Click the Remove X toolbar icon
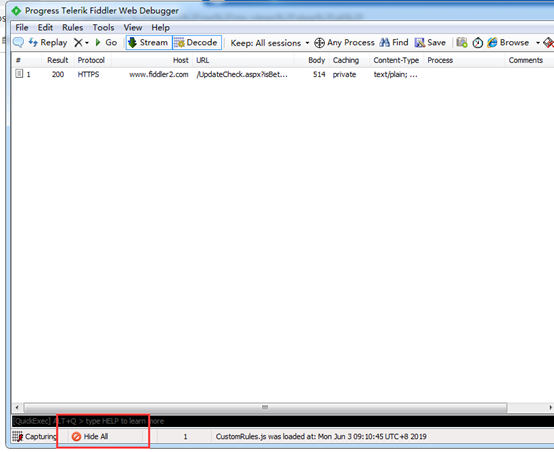The image size is (554, 452). [78, 43]
